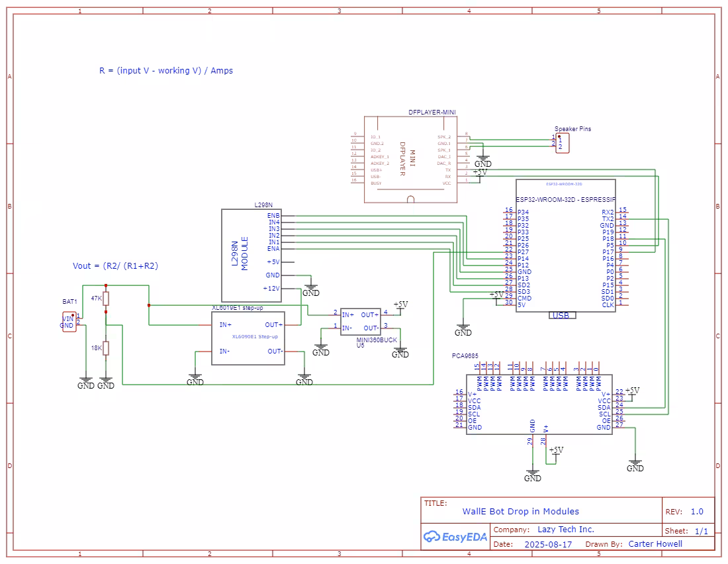Click the P18 pin label on ESP32
728x564 pixels.
[608, 238]
